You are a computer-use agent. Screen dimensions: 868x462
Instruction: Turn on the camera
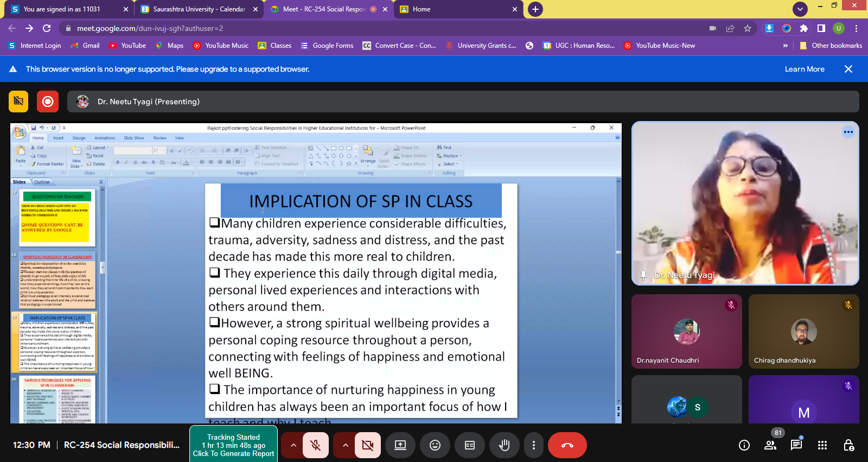point(367,445)
